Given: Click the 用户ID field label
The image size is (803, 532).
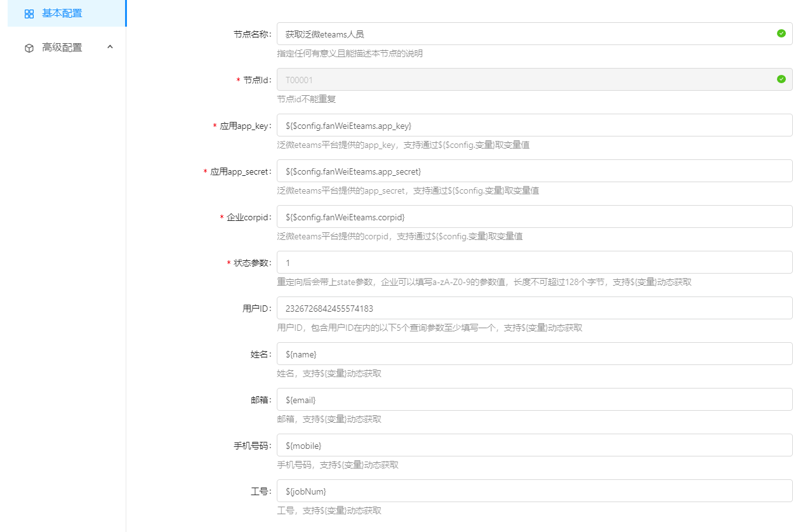Looking at the screenshot, I should point(256,309).
